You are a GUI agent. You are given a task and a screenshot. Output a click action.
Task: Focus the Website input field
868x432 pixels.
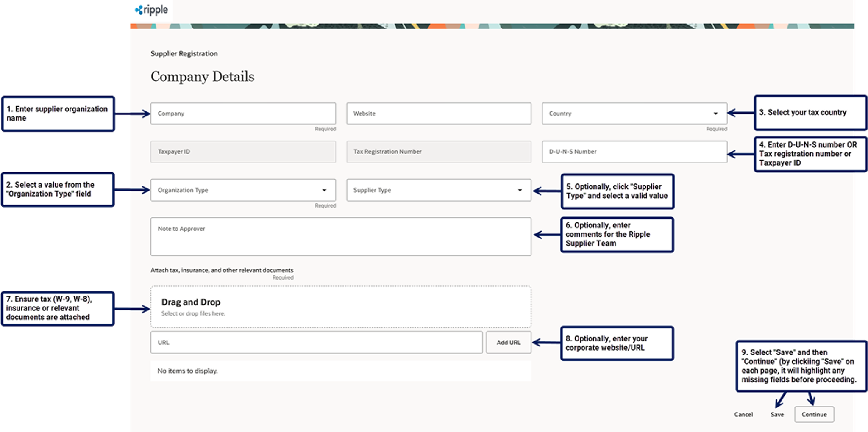[439, 114]
